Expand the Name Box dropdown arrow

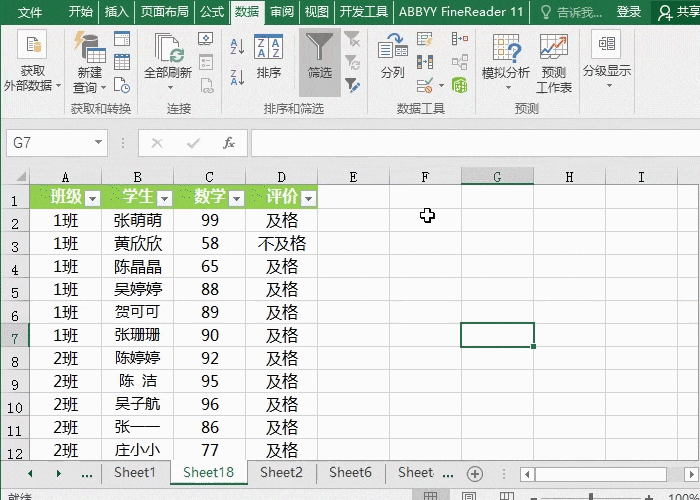click(x=98, y=143)
